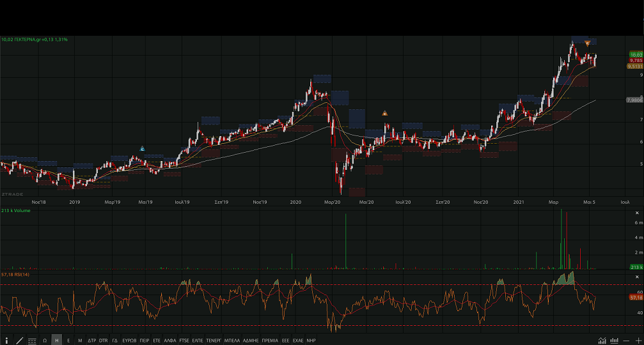
Task: Click the mountain chart icon at bottom right
Action: 602,341
